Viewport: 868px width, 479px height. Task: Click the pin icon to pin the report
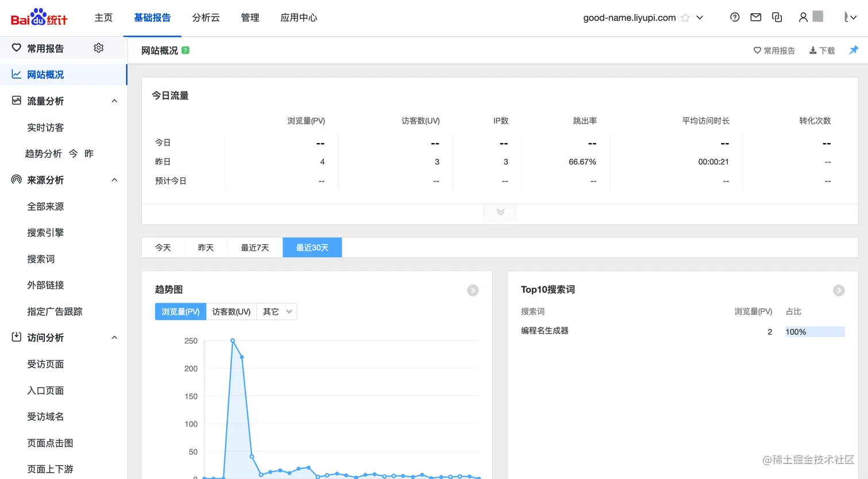tap(854, 50)
